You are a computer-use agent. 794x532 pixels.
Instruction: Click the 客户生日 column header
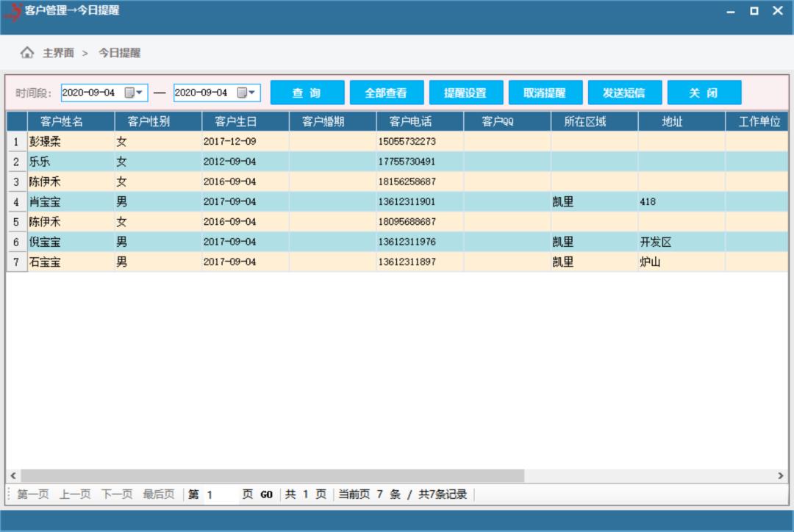[x=235, y=121]
